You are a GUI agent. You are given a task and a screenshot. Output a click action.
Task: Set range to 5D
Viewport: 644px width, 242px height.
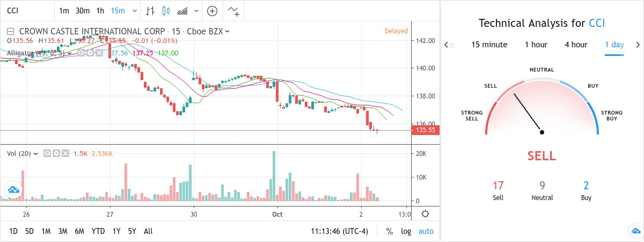(x=30, y=231)
